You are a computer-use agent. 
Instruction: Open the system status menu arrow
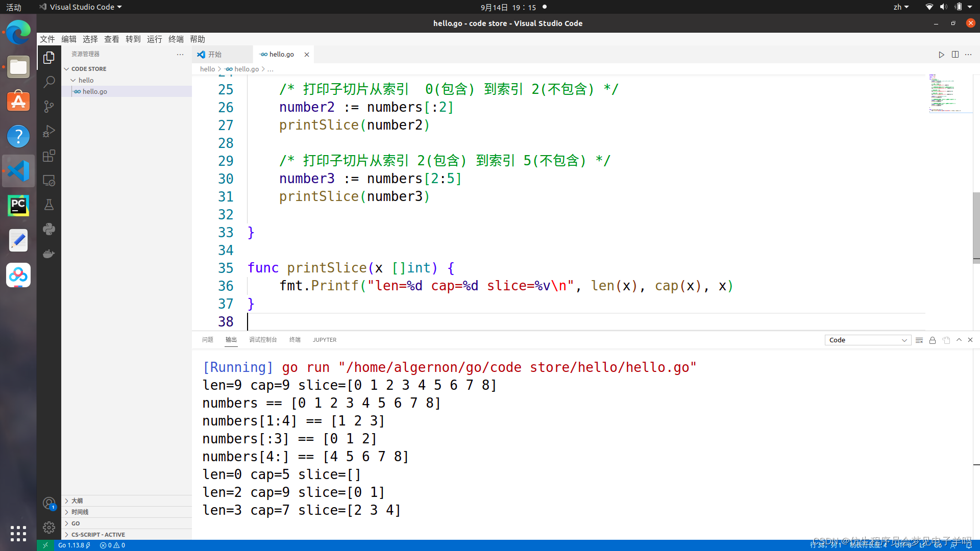970,7
